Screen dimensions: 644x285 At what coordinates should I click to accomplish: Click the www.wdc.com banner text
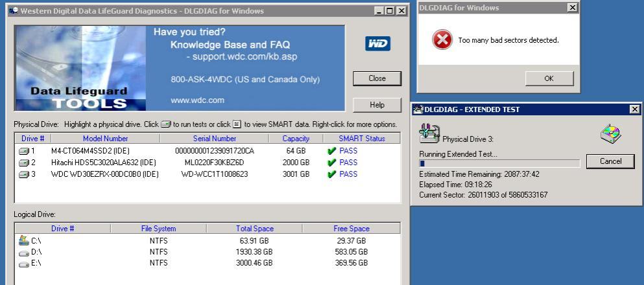pyautogui.click(x=198, y=100)
